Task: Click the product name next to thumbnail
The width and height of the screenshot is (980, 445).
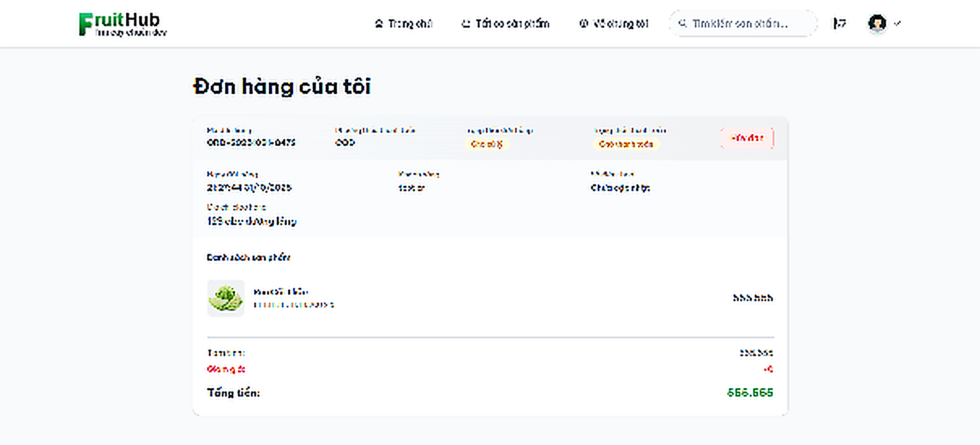Action: coord(281,291)
